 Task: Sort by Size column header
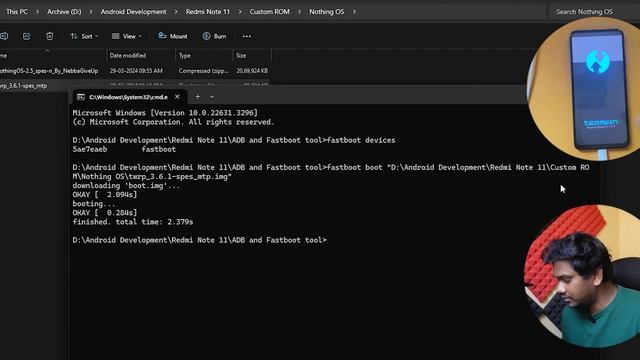252,56
